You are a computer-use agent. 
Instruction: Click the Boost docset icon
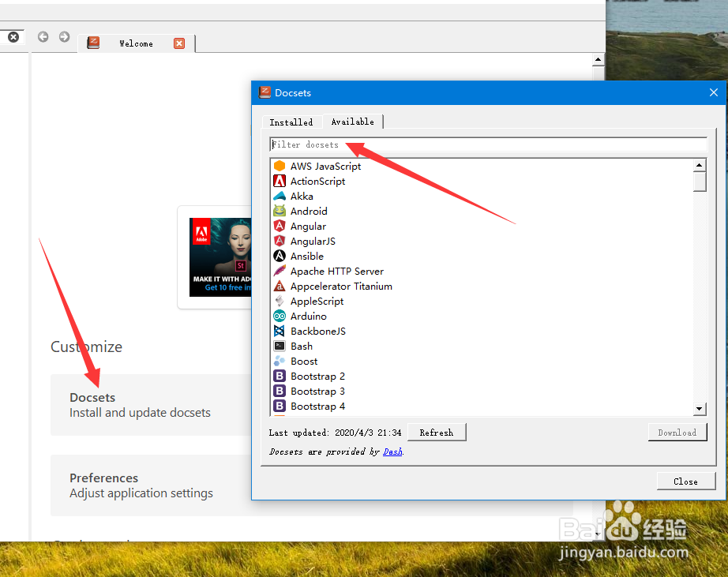(x=279, y=361)
